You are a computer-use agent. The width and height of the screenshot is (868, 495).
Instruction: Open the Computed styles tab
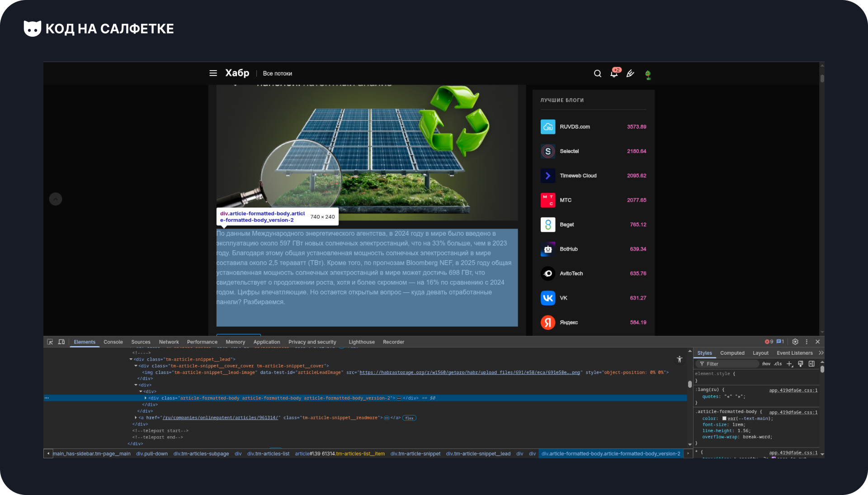[732, 353]
